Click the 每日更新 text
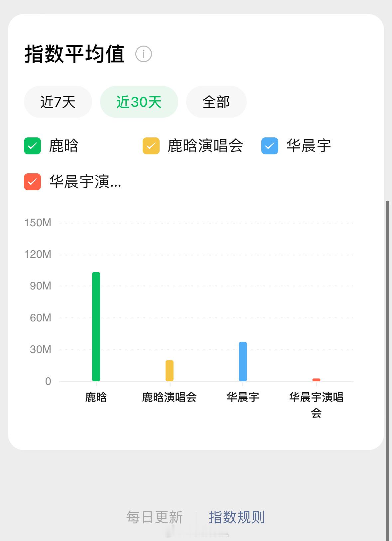 point(155,517)
